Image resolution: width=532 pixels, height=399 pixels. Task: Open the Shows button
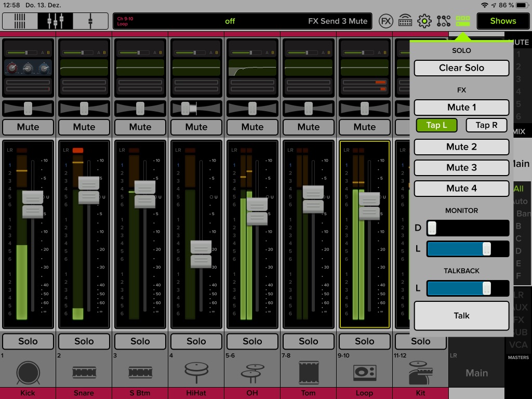pyautogui.click(x=502, y=21)
